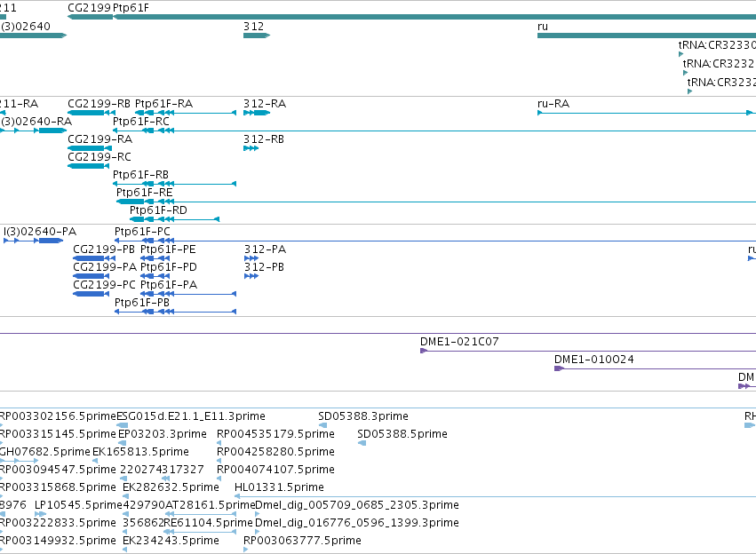The image size is (756, 554).
Task: Select the CG2199-RC transcript
Action: point(88,166)
